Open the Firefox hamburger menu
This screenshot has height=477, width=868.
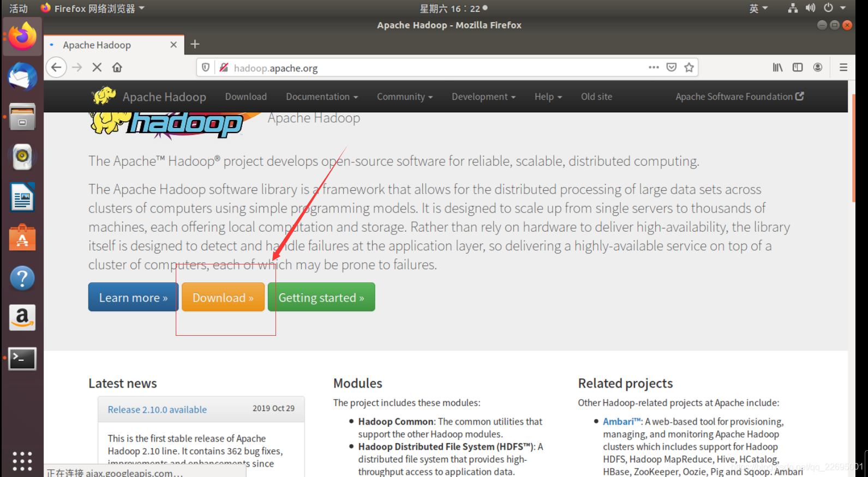point(843,67)
